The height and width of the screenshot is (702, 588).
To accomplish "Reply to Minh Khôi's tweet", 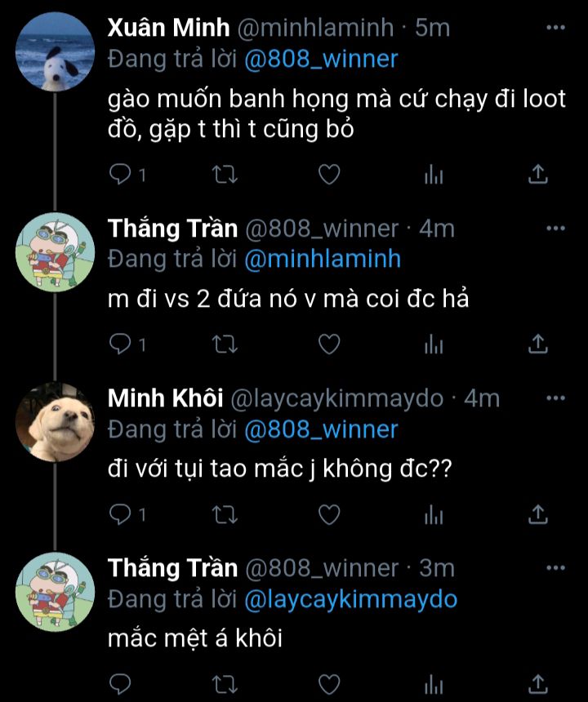I will click(x=121, y=514).
